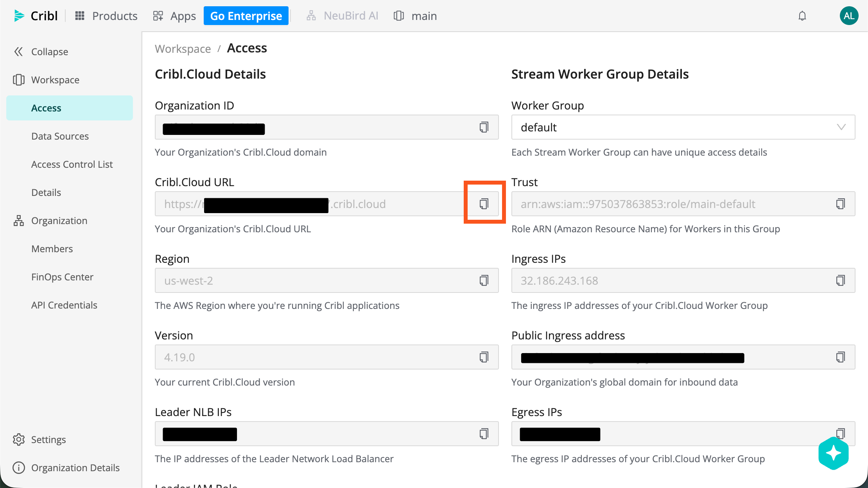Viewport: 868px width, 488px height.
Task: Click the Region field us-west-2
Action: click(326, 280)
